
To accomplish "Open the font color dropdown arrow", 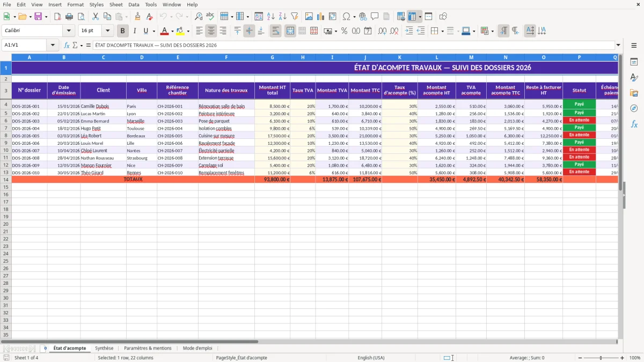I will tap(172, 31).
